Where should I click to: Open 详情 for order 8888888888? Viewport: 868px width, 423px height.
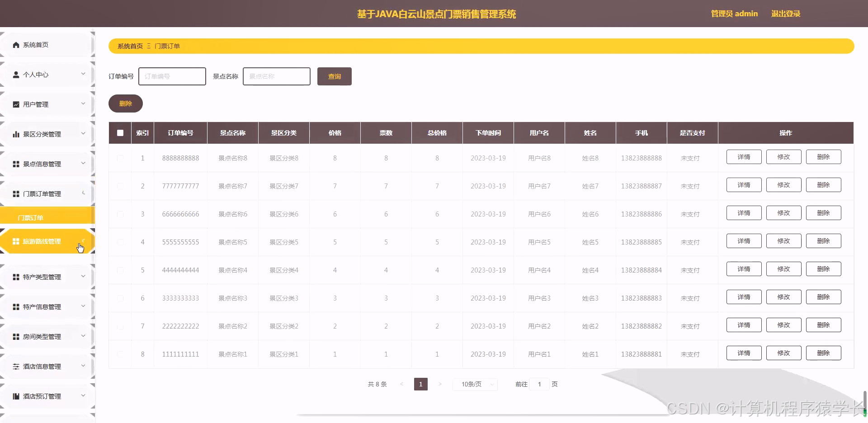744,157
